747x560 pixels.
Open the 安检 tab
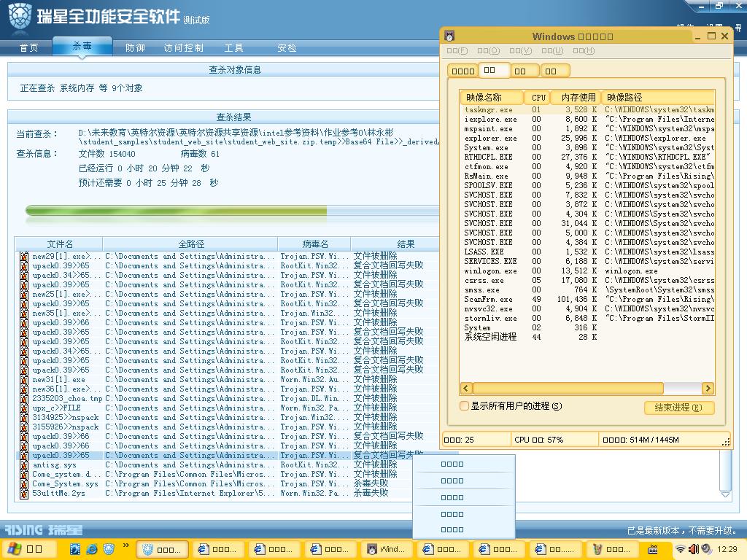287,47
